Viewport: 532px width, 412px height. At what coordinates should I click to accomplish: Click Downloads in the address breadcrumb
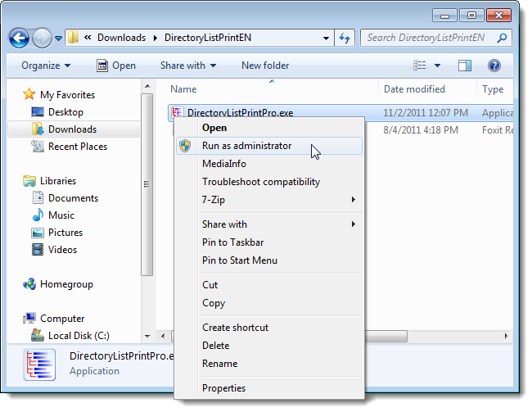pos(121,38)
